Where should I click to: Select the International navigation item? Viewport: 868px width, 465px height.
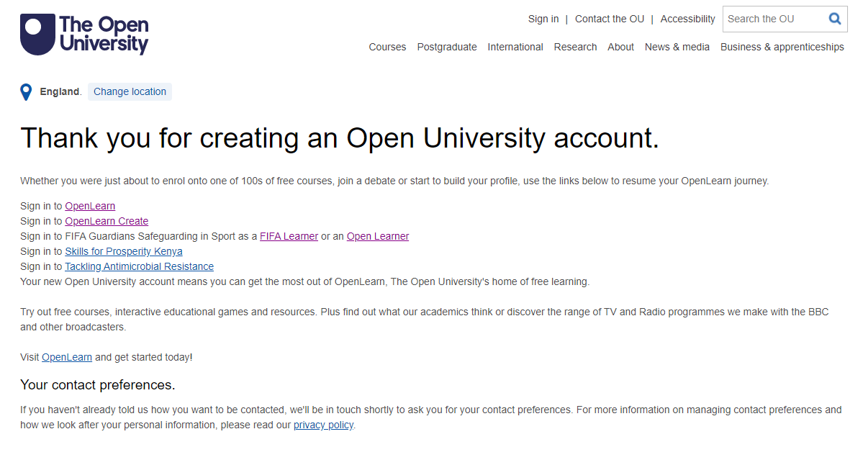[x=515, y=47]
